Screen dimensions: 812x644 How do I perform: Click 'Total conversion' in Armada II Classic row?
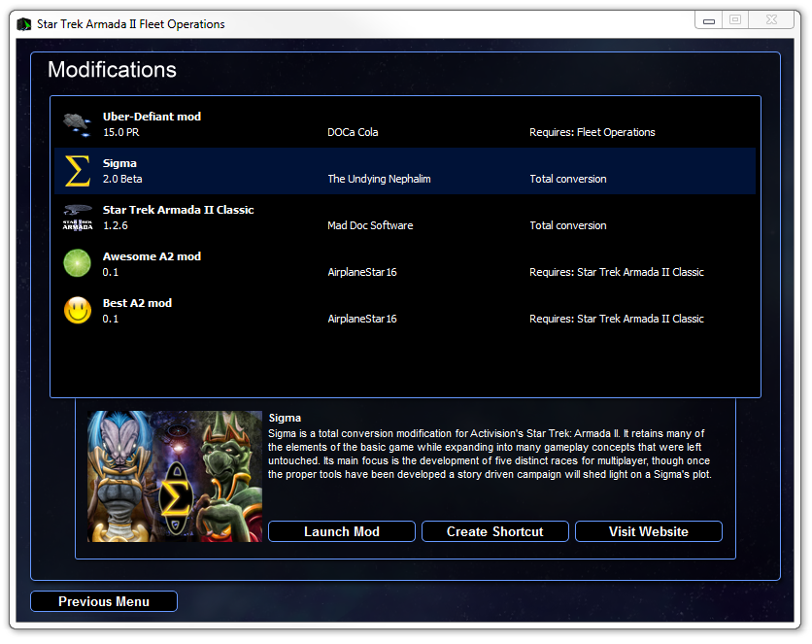[567, 225]
